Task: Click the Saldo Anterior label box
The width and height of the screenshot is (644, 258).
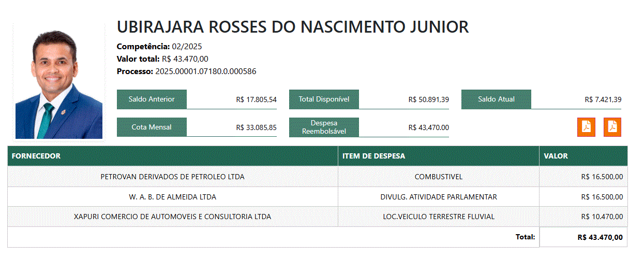Action: (152, 99)
